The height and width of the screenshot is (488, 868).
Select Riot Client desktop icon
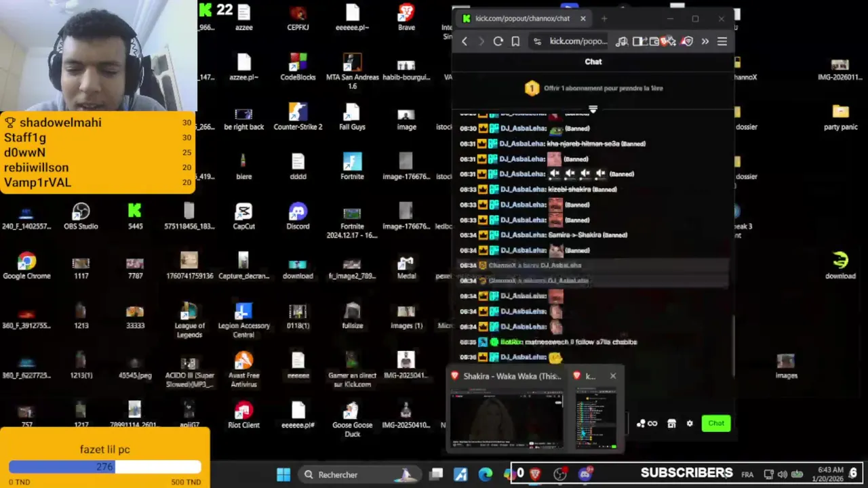(x=243, y=415)
